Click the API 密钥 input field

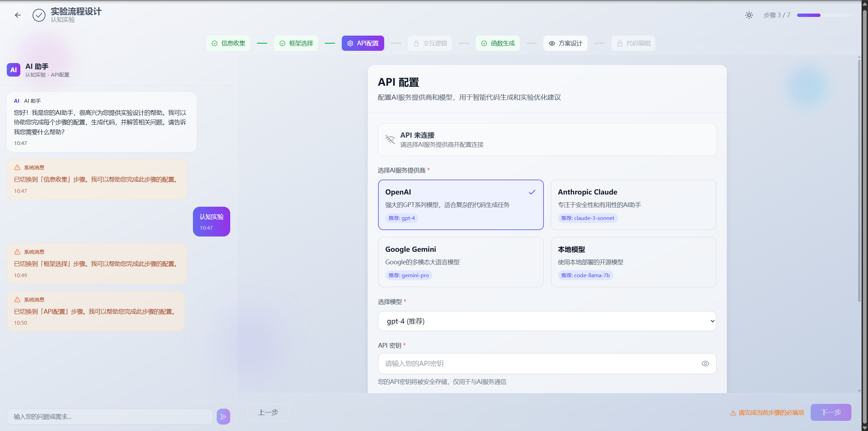(547, 364)
